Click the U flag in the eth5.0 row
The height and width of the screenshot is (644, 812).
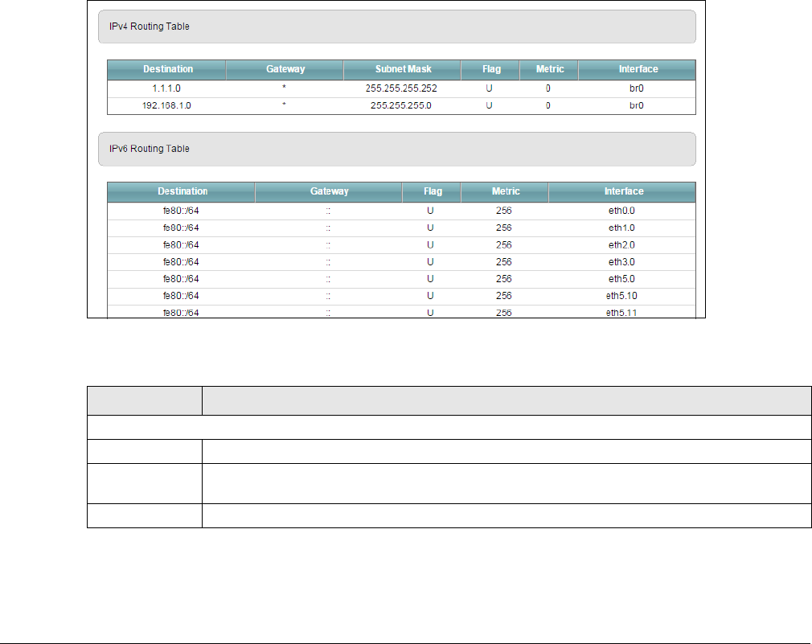pyautogui.click(x=430, y=279)
